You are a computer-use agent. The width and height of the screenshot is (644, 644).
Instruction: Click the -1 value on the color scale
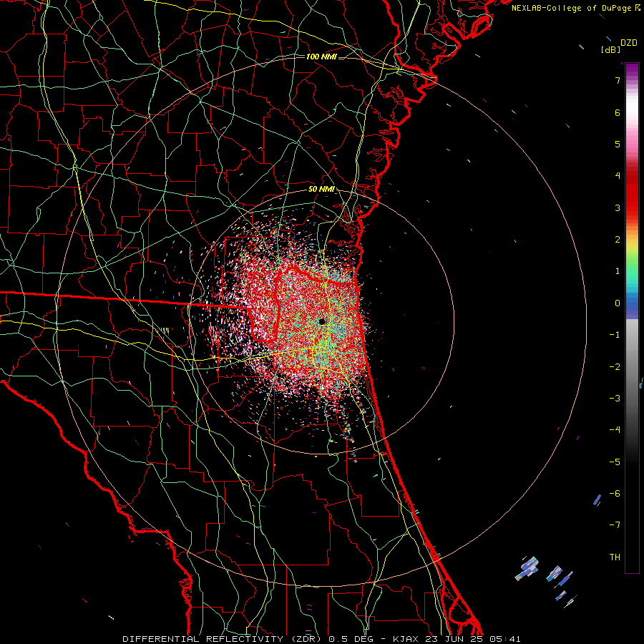pos(615,335)
